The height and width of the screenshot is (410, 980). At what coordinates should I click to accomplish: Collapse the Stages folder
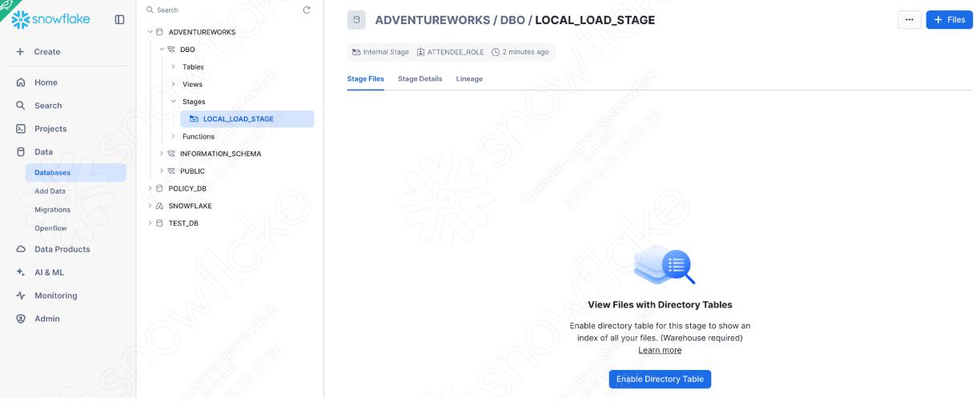pos(173,102)
